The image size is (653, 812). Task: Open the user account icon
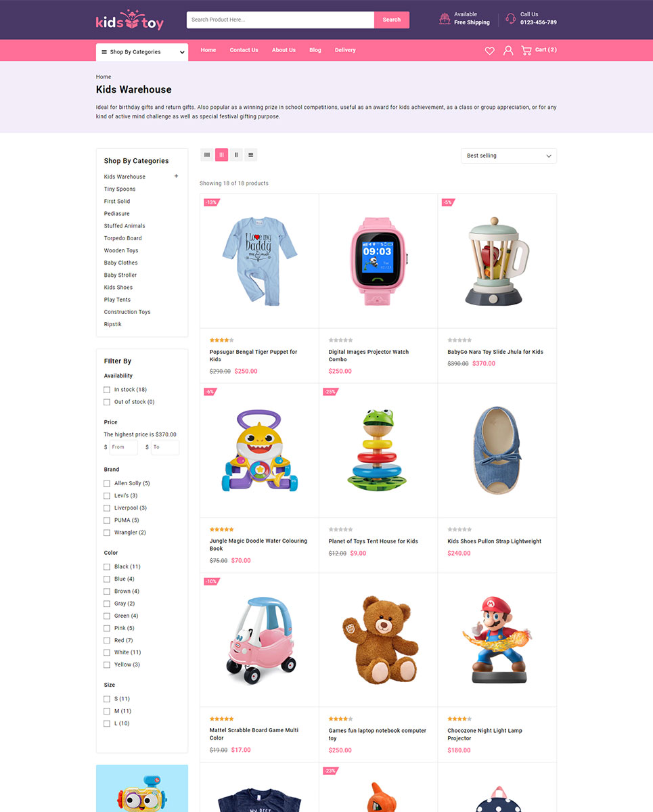508,51
